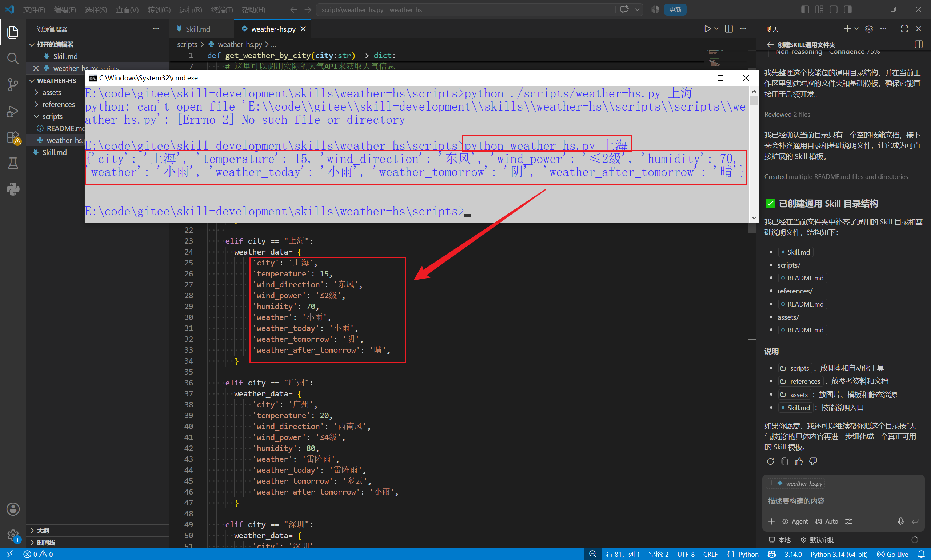Open editor more actions ellipsis
Image resolution: width=931 pixels, height=560 pixels.
(743, 29)
